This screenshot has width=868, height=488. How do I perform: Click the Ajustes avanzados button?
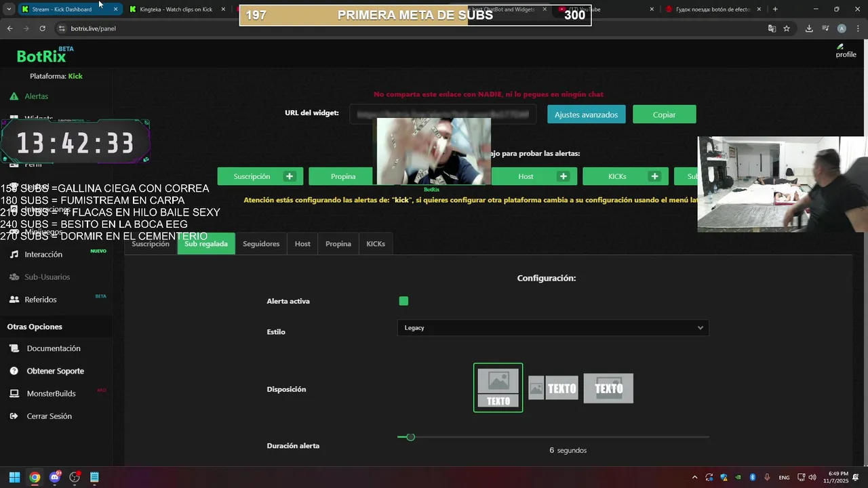click(586, 115)
